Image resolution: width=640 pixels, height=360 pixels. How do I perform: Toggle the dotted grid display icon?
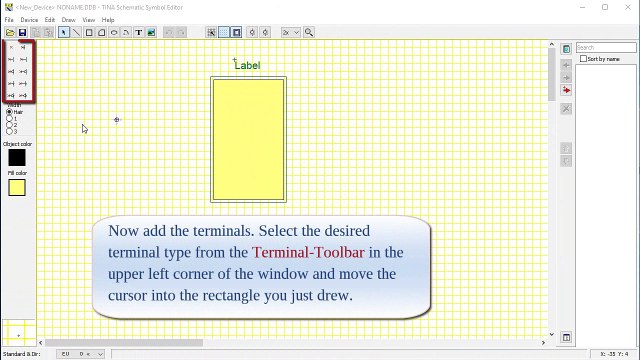click(224, 32)
